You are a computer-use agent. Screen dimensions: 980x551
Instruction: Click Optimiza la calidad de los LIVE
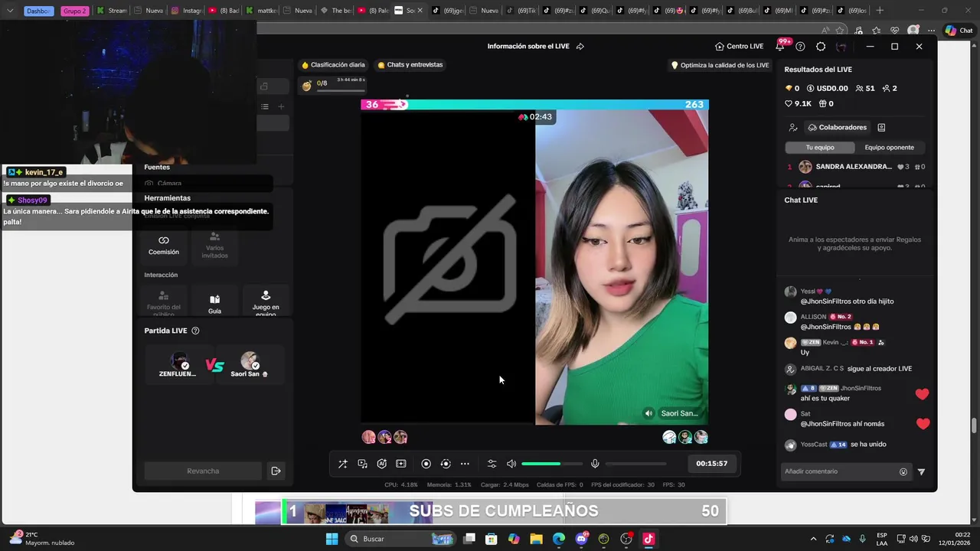720,66
